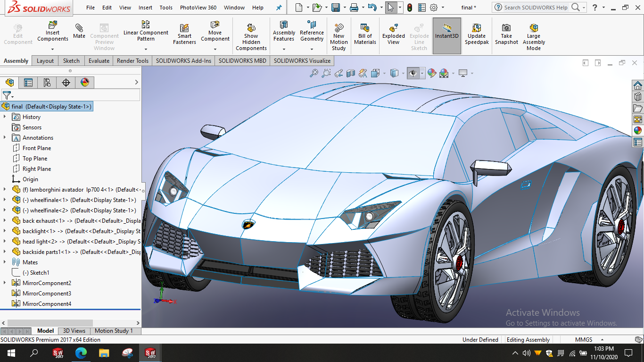Viewport: 644px width, 362px height.
Task: Toggle the Hide/Show Items view button
Action: 413,73
